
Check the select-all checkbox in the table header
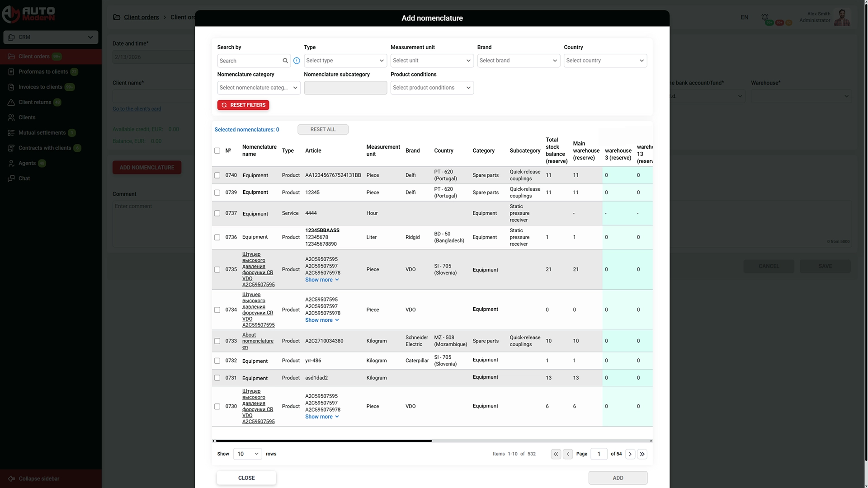217,150
